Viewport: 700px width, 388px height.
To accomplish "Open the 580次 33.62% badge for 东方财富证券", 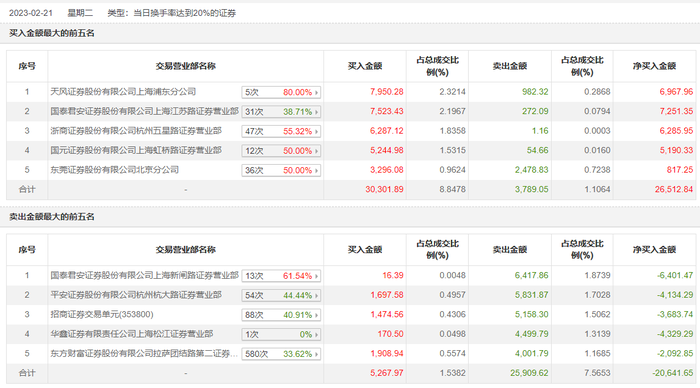I will click(281, 354).
